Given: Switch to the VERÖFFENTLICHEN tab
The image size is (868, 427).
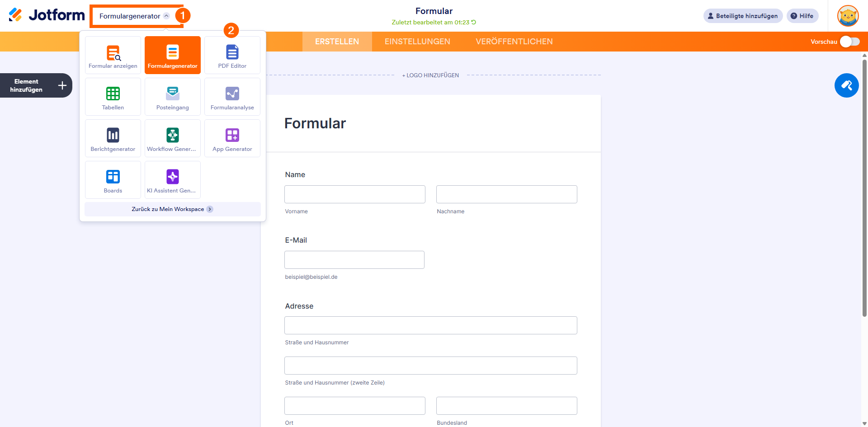Looking at the screenshot, I should [x=514, y=42].
